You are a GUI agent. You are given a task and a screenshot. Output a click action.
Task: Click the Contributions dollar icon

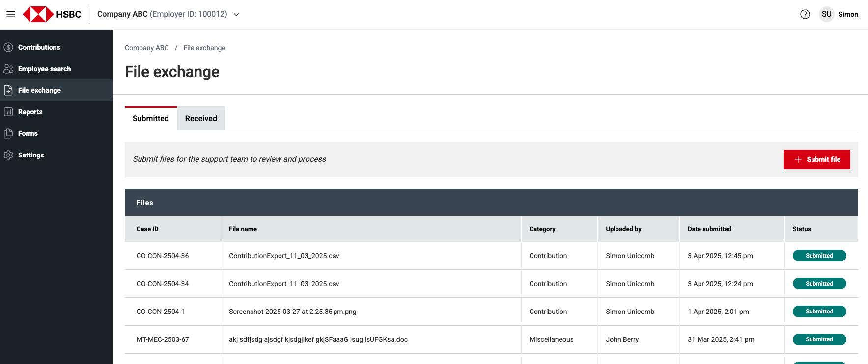(x=8, y=47)
